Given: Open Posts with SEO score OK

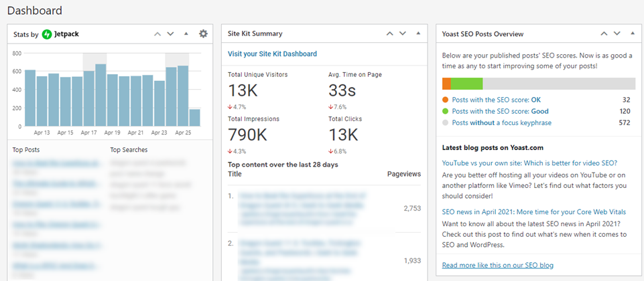Looking at the screenshot, I should point(497,100).
